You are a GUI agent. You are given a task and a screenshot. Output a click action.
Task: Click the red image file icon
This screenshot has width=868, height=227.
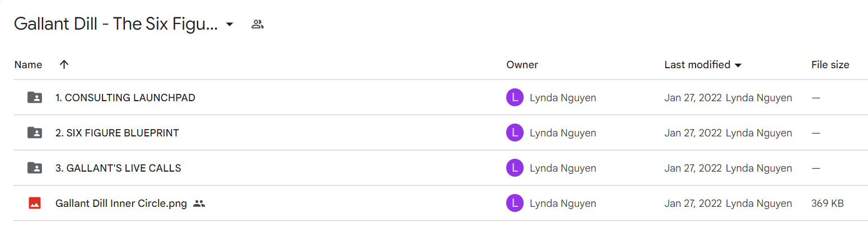[35, 203]
